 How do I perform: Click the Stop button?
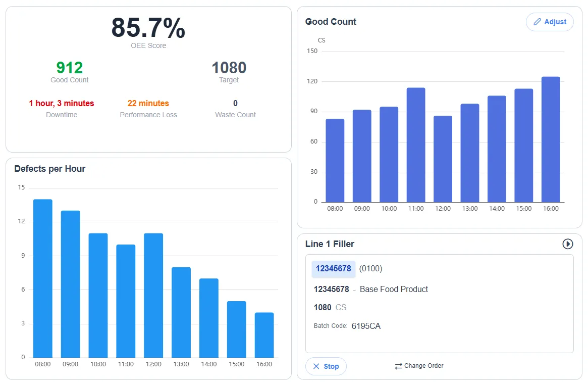[x=326, y=366]
